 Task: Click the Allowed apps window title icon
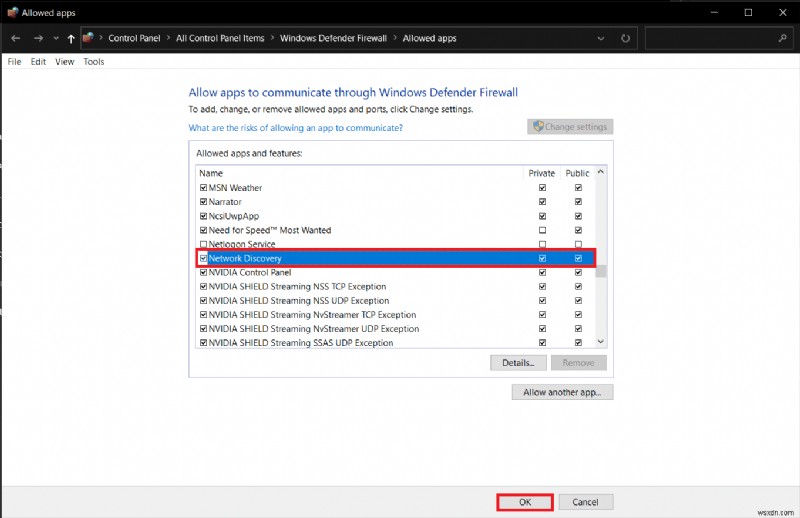pyautogui.click(x=12, y=13)
